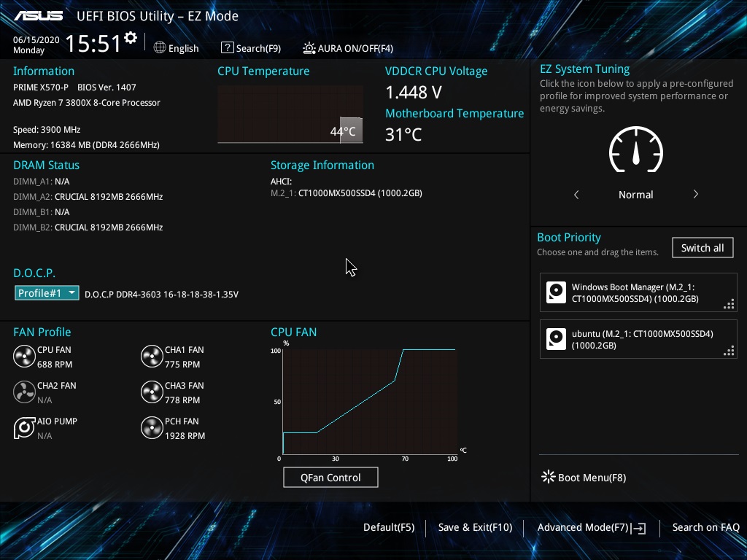Select Windows Boot Manager boot entry
The image size is (747, 560).
638,292
